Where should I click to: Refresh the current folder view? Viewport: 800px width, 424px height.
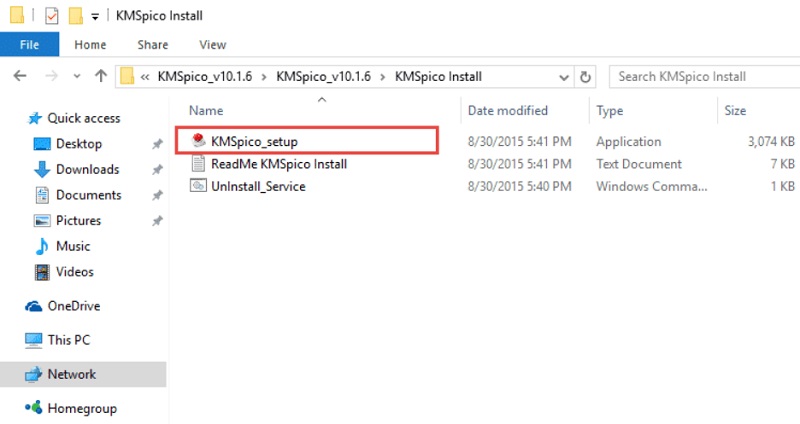coord(585,77)
